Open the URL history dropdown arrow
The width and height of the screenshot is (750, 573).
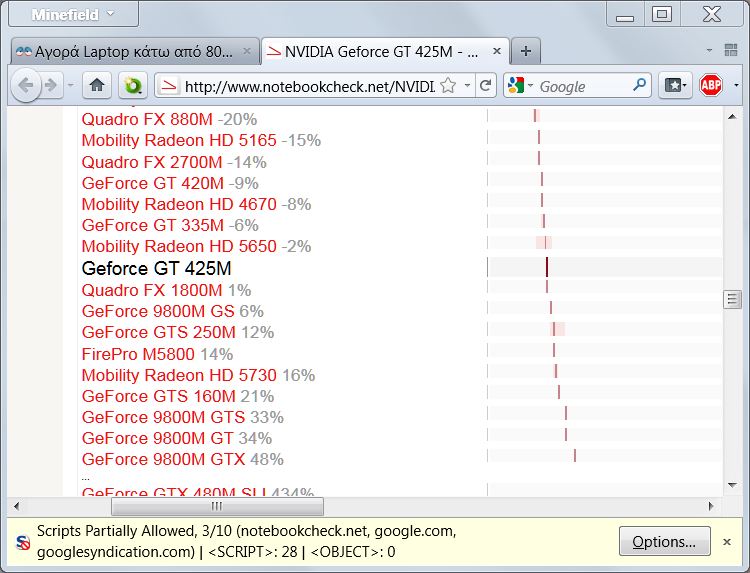467,86
